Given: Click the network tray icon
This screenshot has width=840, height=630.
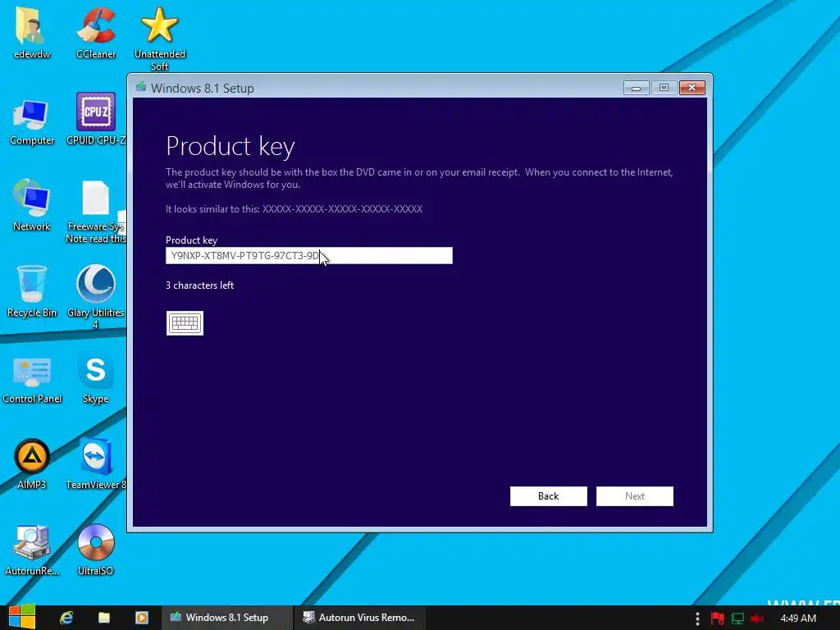Looking at the screenshot, I should pos(737,619).
